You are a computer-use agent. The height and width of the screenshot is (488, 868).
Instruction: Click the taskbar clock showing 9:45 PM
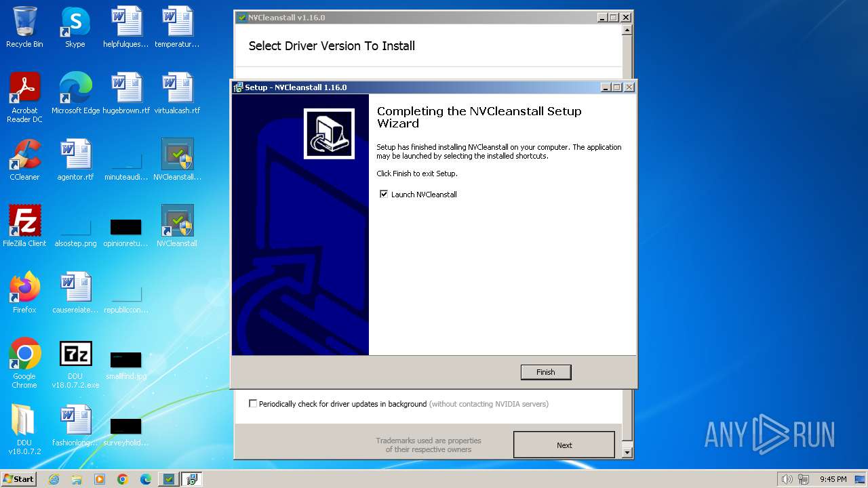pos(833,479)
